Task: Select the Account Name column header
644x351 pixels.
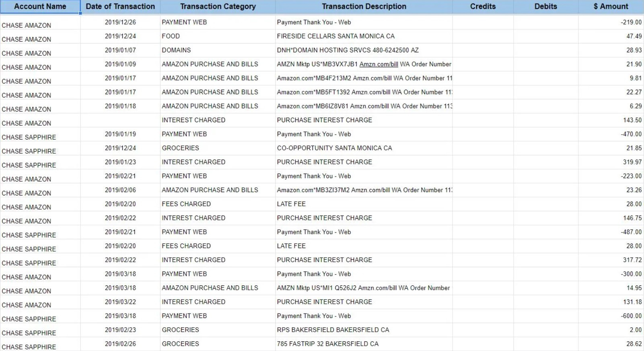Action: pos(40,6)
